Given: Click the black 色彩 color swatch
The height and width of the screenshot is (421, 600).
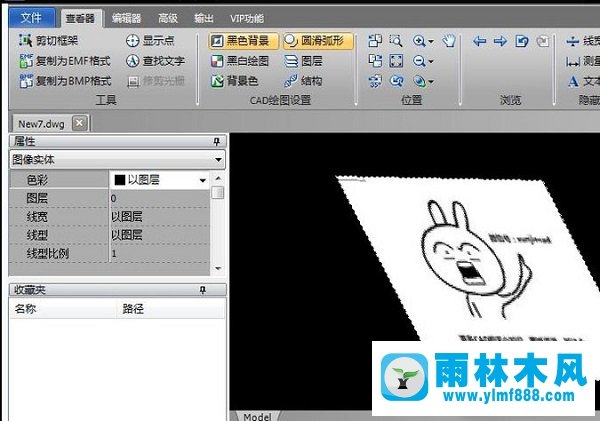Looking at the screenshot, I should tap(120, 180).
